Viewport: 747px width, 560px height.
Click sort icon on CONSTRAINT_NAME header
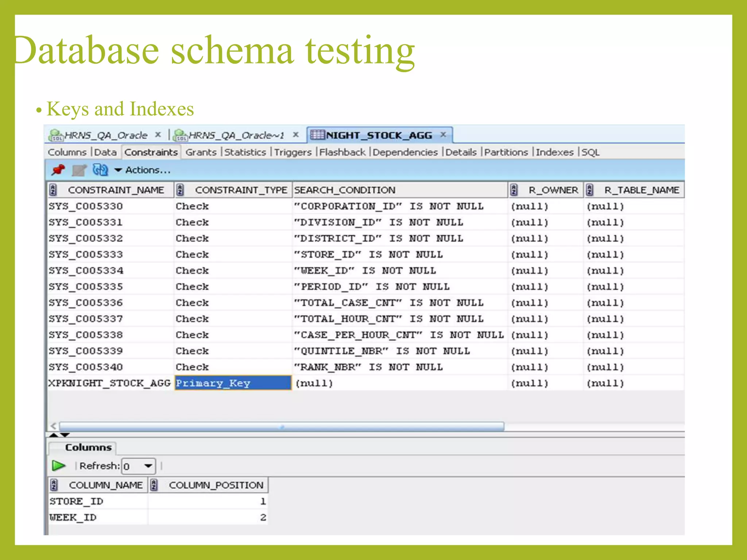(x=53, y=190)
